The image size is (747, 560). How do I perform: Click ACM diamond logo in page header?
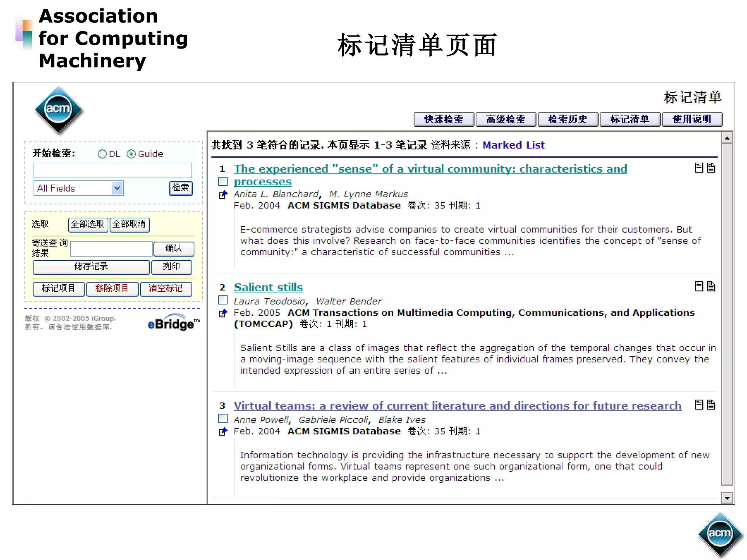tap(58, 109)
